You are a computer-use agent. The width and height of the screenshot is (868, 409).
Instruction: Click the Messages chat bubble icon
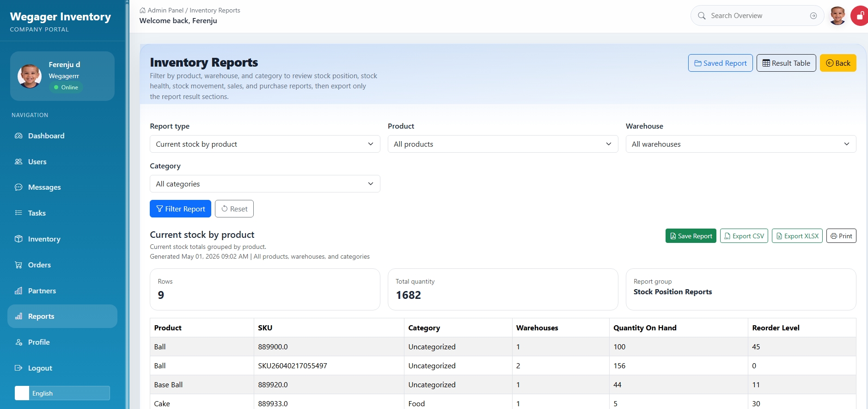(18, 187)
